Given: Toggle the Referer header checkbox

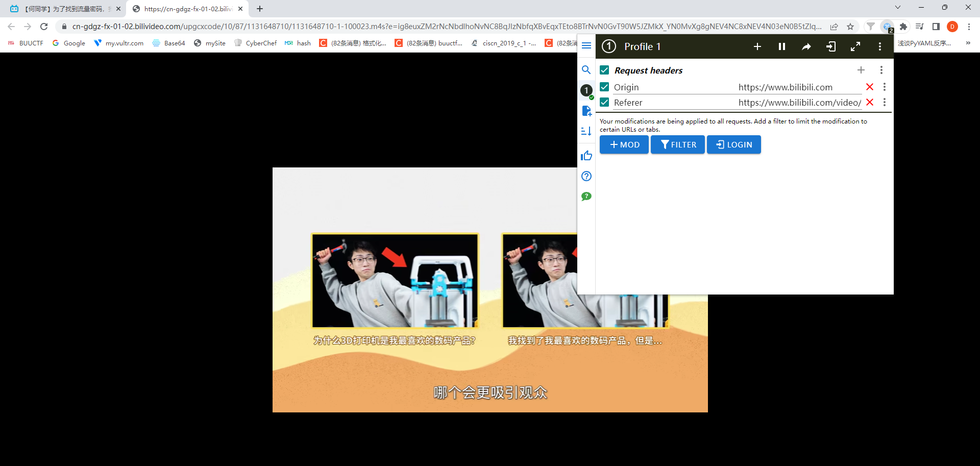Looking at the screenshot, I should click(604, 103).
